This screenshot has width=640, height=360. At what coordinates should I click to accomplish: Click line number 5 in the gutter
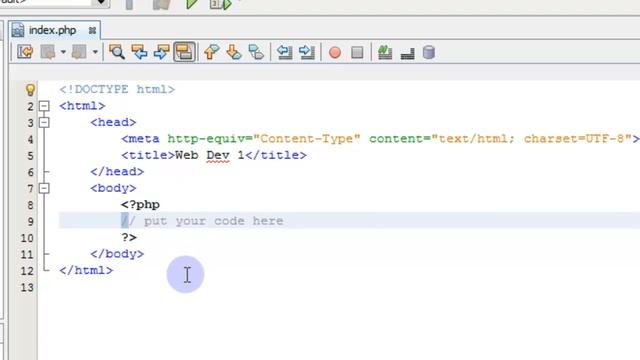pyautogui.click(x=31, y=156)
